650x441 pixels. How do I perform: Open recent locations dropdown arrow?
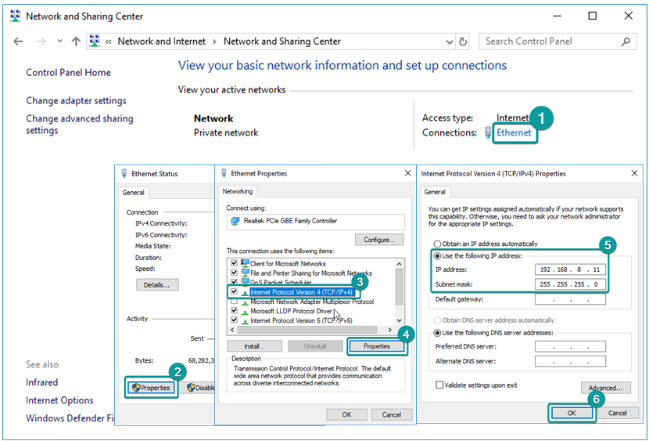(x=60, y=41)
